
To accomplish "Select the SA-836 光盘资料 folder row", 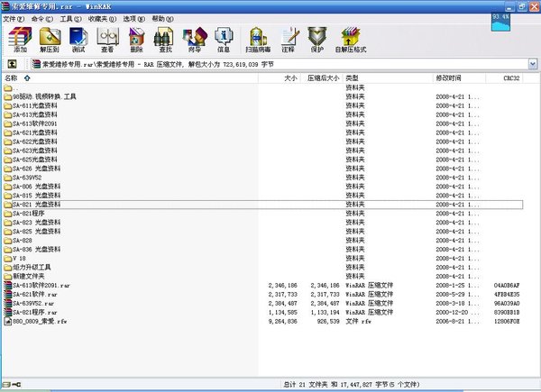I will coord(263,250).
